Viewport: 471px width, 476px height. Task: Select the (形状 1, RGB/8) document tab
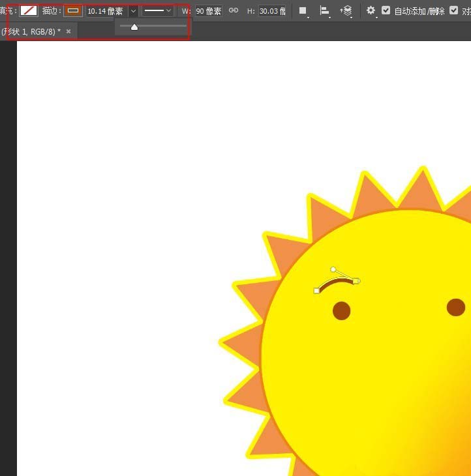[x=31, y=31]
